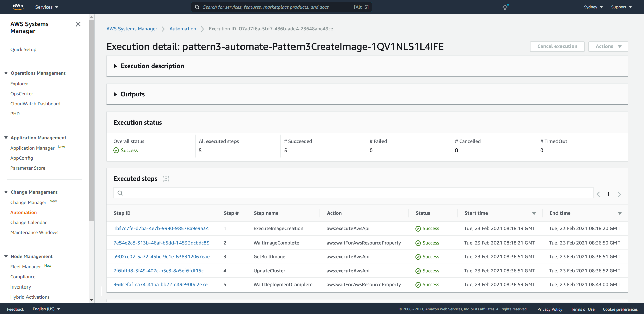Go to previous page of executed steps
644x314 pixels.
click(x=598, y=194)
